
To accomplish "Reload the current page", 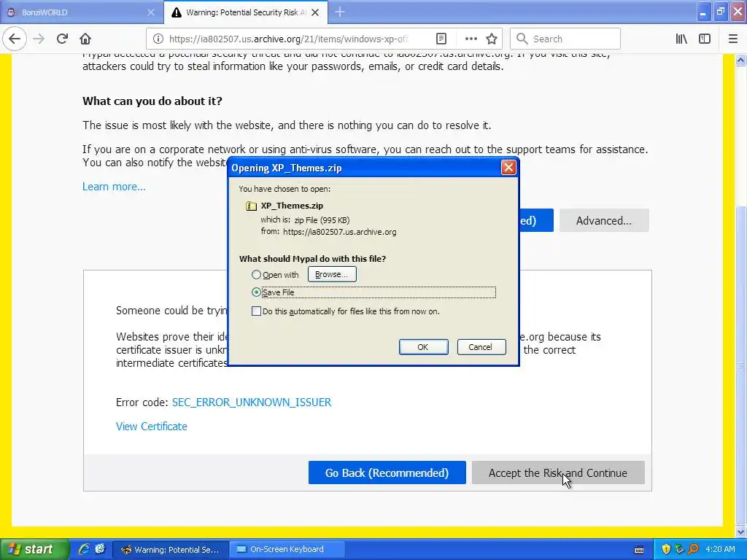I will click(62, 39).
